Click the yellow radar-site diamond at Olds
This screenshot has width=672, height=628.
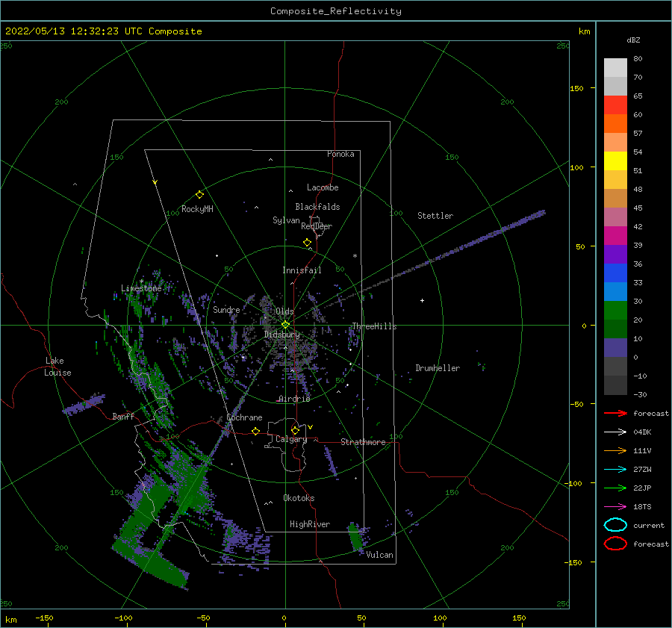tap(285, 325)
